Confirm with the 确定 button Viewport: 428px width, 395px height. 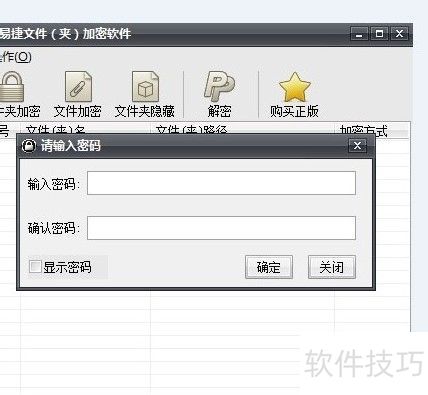tap(269, 267)
